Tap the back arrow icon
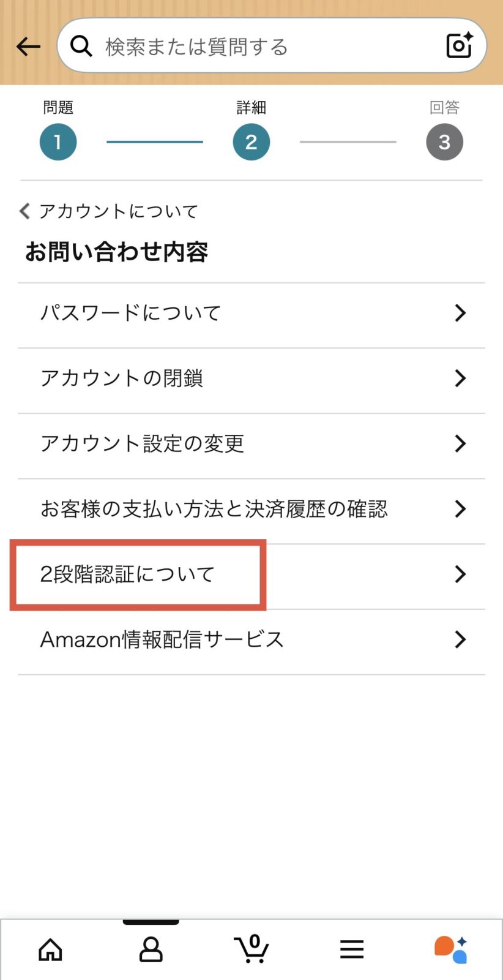 tap(28, 47)
